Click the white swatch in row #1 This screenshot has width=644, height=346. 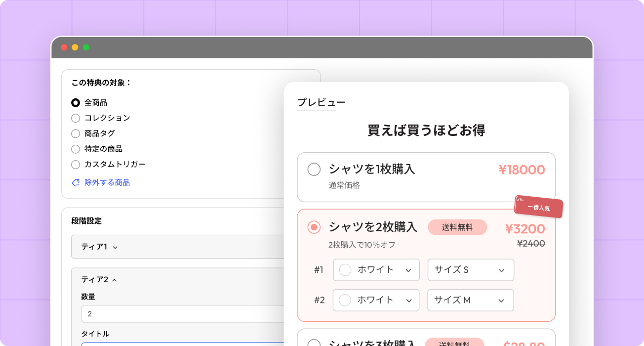pyautogui.click(x=345, y=270)
